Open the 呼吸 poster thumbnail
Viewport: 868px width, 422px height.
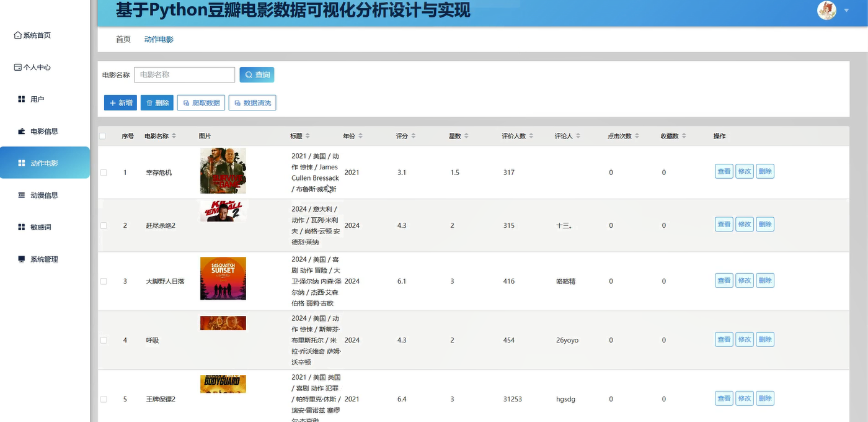click(223, 323)
